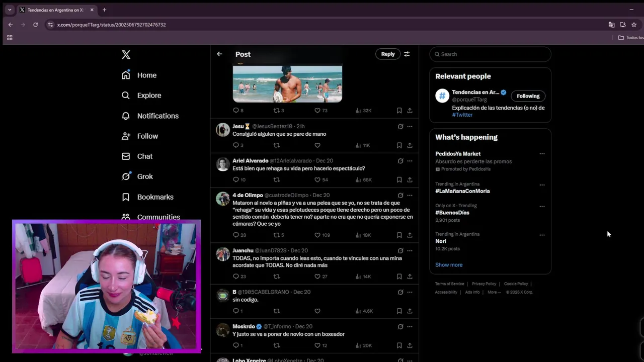644x362 pixels.
Task: Click the Search input field
Action: pos(490,54)
